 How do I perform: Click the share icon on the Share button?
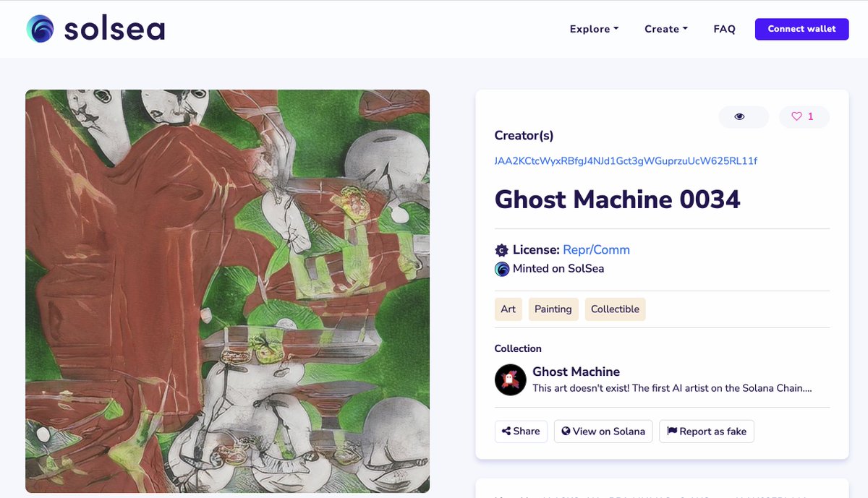506,431
